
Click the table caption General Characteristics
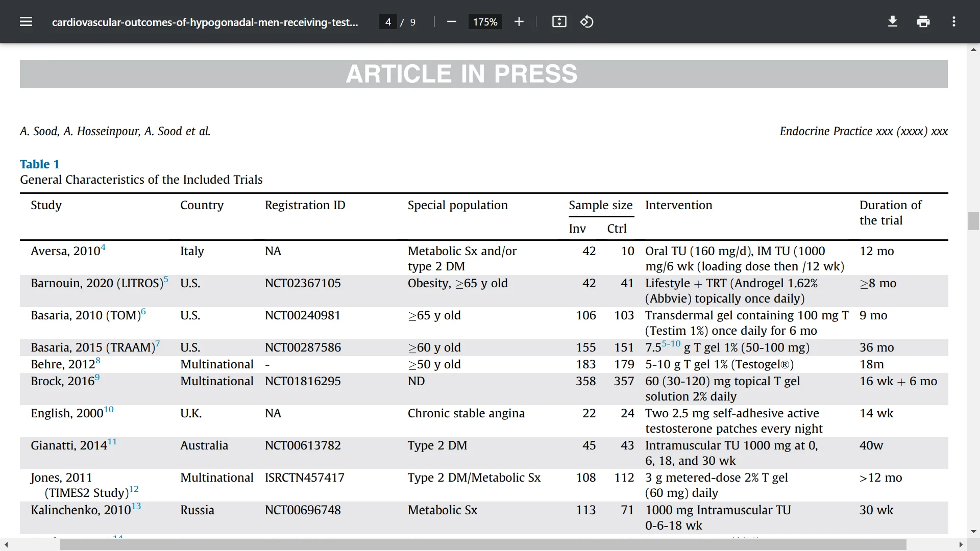pyautogui.click(x=141, y=180)
